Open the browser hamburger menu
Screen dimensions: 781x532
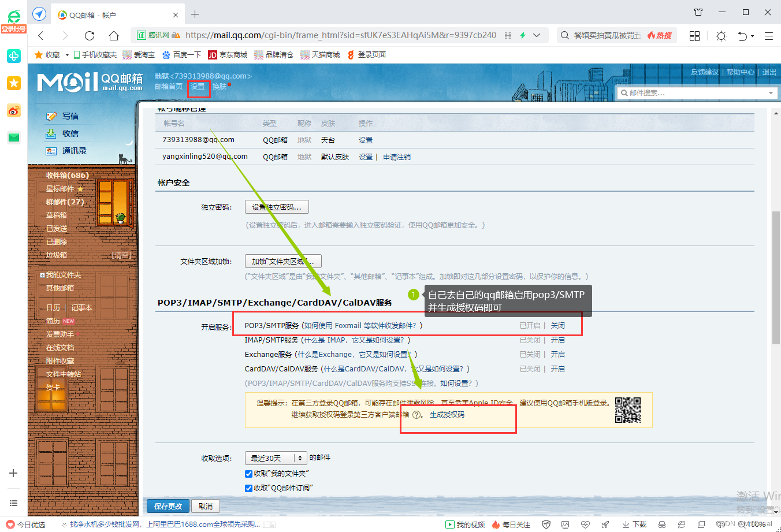coord(769,36)
